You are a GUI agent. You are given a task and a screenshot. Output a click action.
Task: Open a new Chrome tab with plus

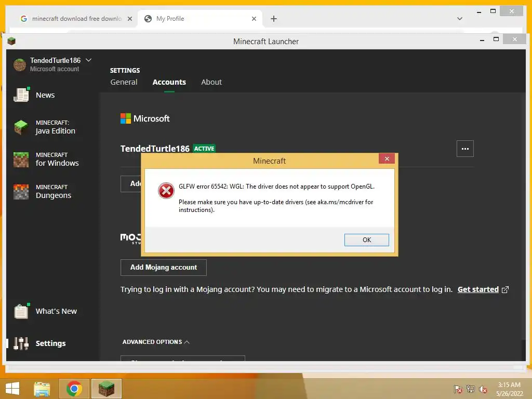coord(273,19)
